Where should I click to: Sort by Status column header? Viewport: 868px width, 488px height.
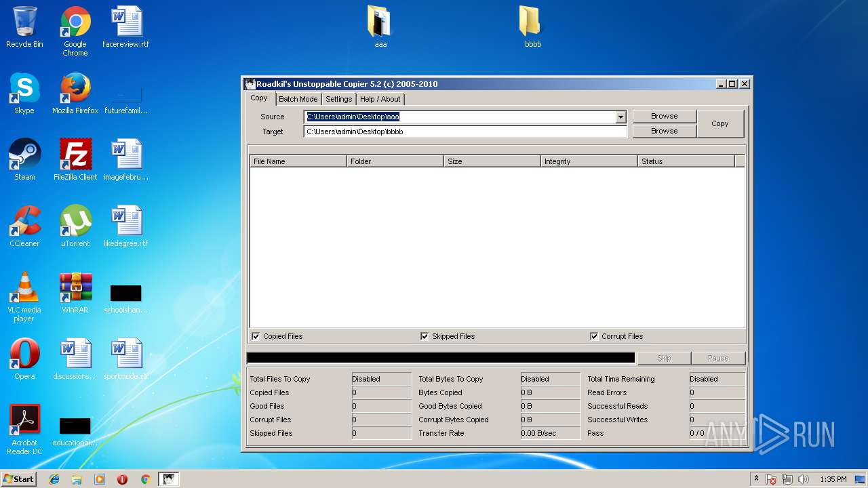[686, 161]
